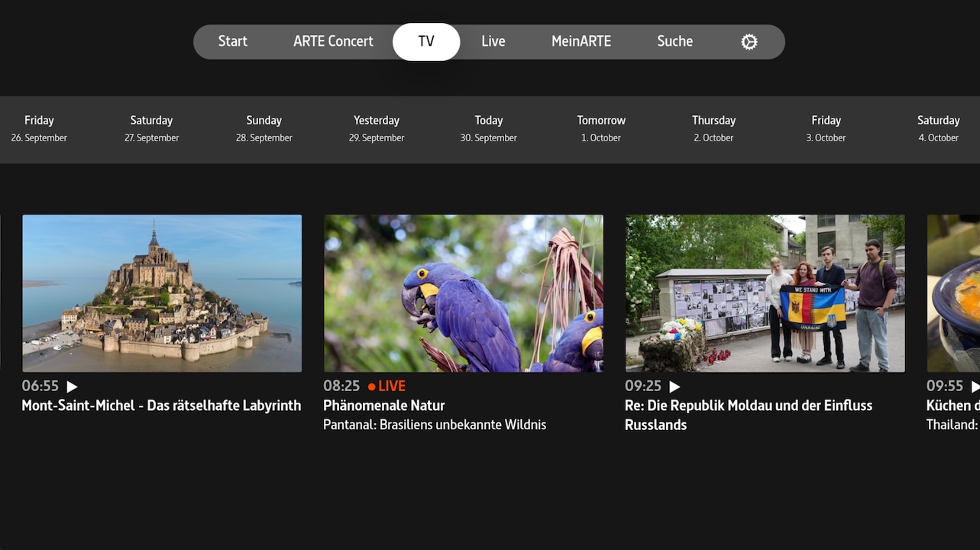Switch to the Start tab

[232, 42]
